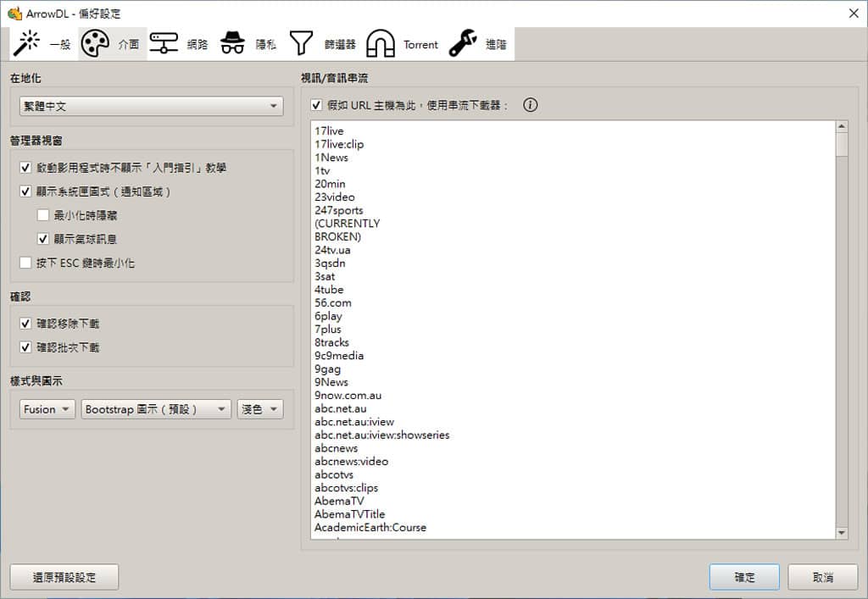The width and height of the screenshot is (868, 599).
Task: Click the spy hat-and-glasses 隱私 icon
Action: coord(232,44)
